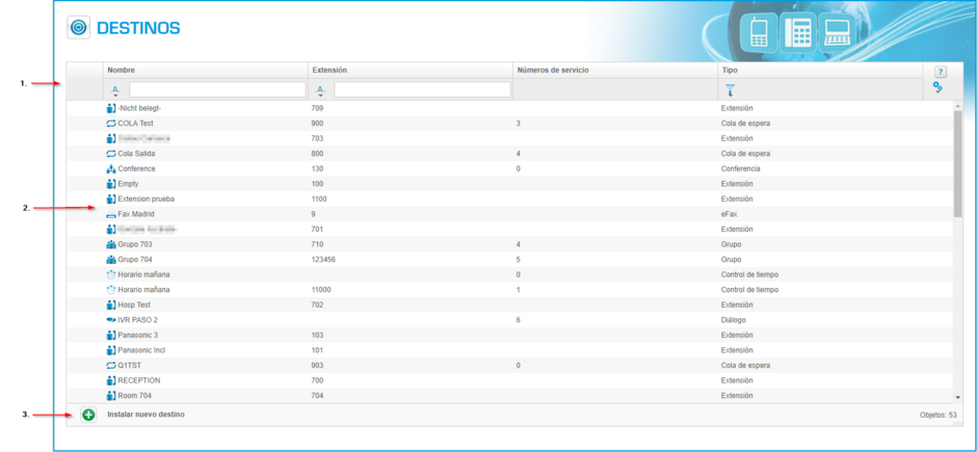Click the clock icon of Horario mañana 11000

click(x=111, y=290)
